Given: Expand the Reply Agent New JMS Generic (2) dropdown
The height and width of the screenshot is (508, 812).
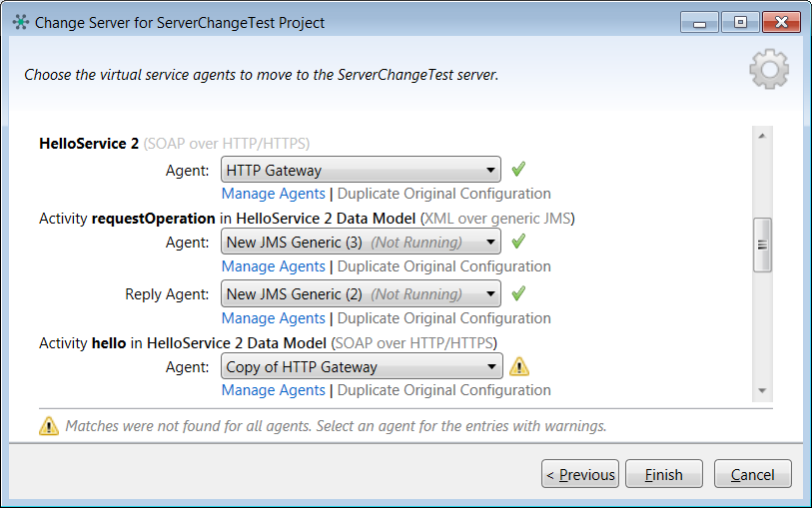Looking at the screenshot, I should tap(361, 294).
